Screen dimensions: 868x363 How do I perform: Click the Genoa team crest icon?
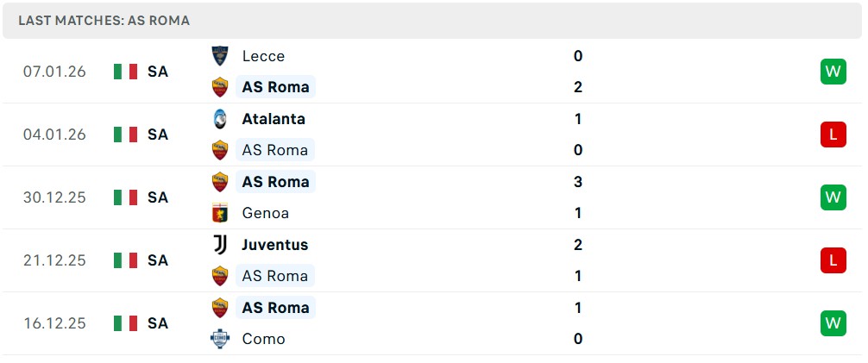tap(220, 213)
